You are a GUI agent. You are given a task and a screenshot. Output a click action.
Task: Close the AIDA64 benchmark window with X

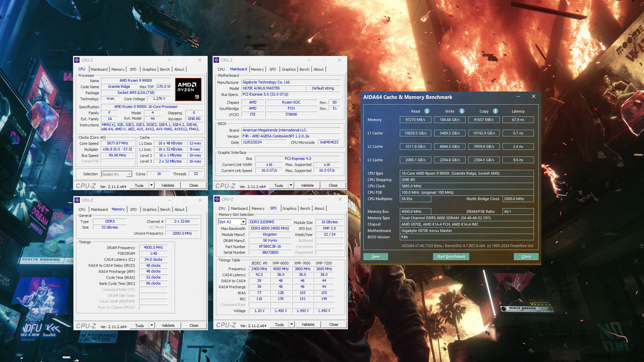pyautogui.click(x=534, y=97)
